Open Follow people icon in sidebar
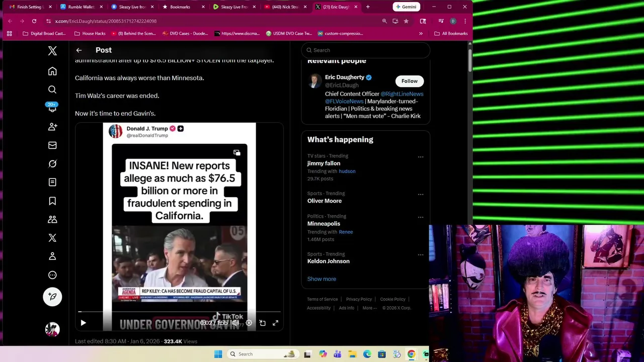This screenshot has height=362, width=644. (x=52, y=127)
